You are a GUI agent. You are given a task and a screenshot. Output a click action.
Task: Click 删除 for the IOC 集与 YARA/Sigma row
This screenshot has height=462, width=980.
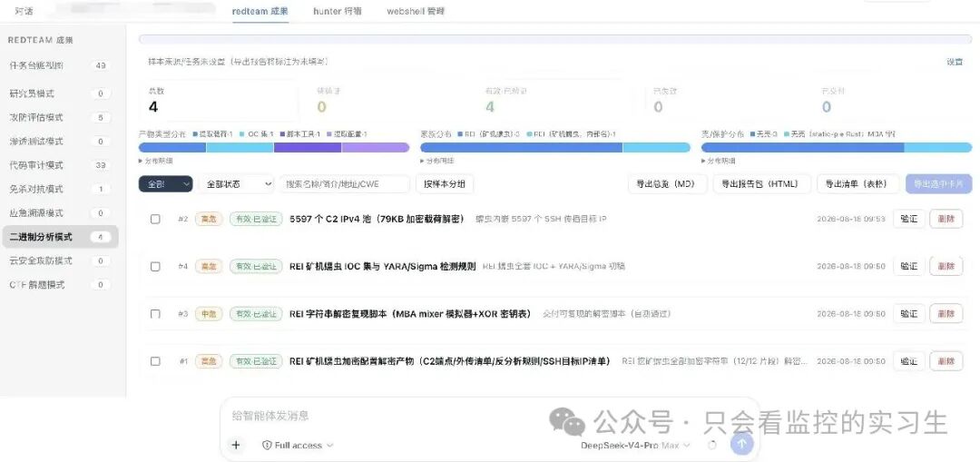coord(946,266)
